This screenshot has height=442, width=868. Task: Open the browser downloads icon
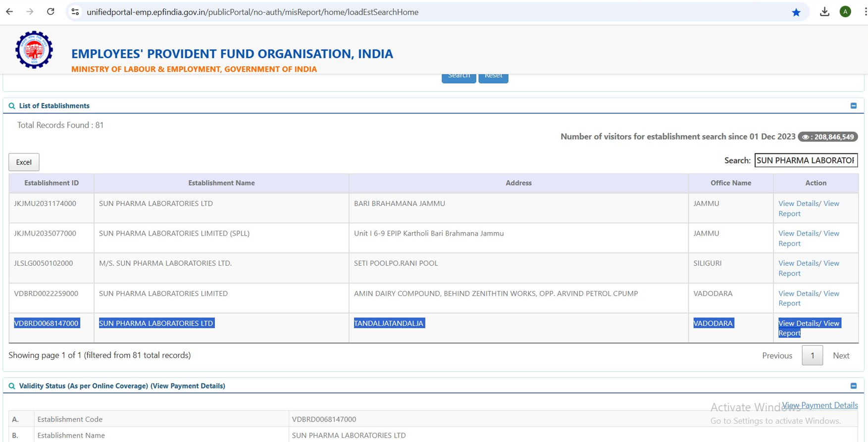pos(824,12)
